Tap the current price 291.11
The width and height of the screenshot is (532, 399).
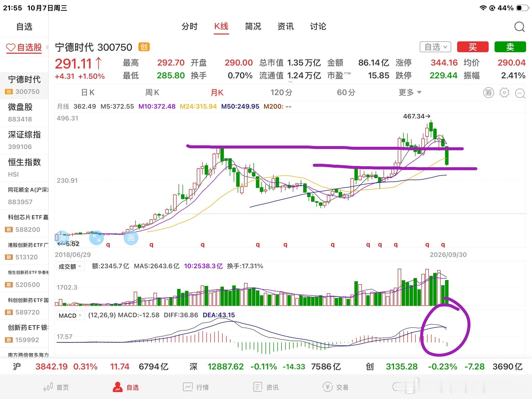pyautogui.click(x=73, y=64)
